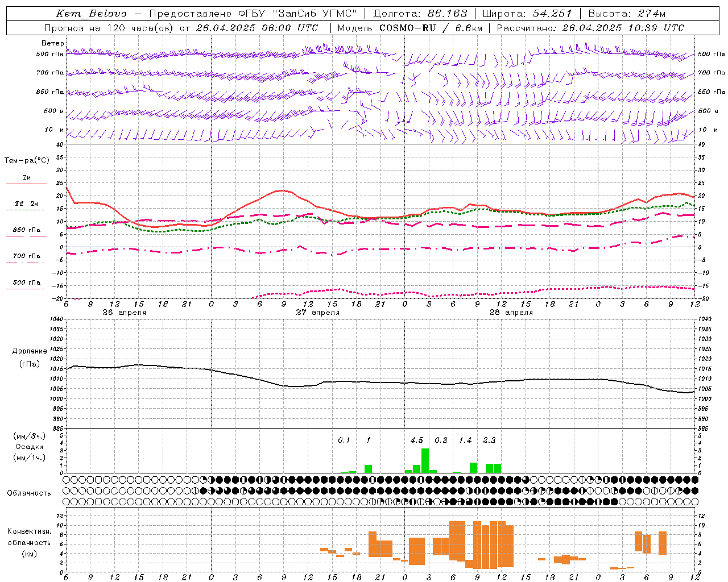Click the station name Kem_Belovo

coord(92,14)
